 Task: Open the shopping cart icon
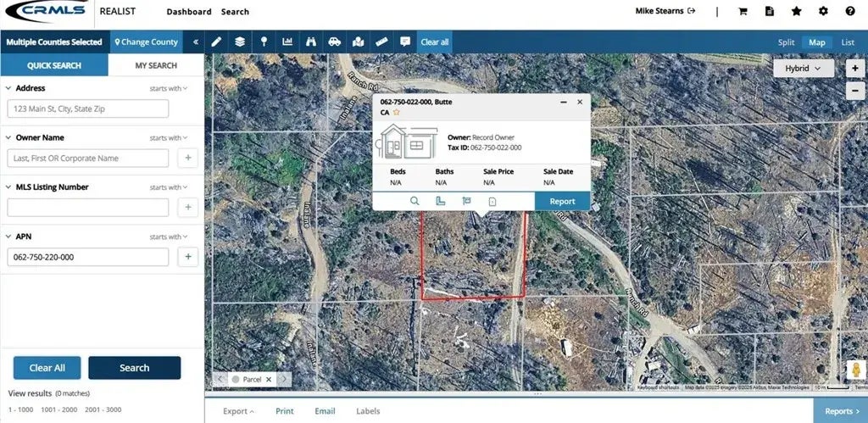(743, 12)
